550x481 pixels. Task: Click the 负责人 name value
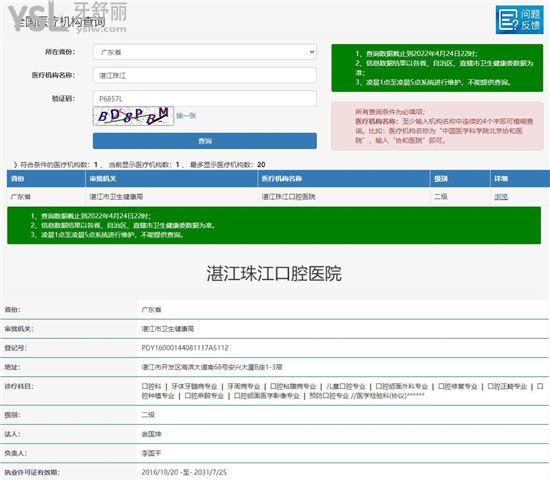(151, 454)
